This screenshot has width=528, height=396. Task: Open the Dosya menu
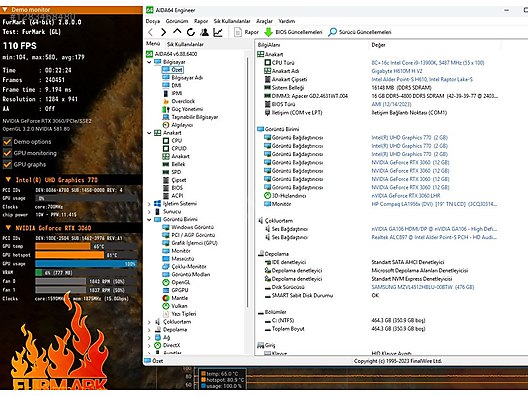click(x=153, y=21)
